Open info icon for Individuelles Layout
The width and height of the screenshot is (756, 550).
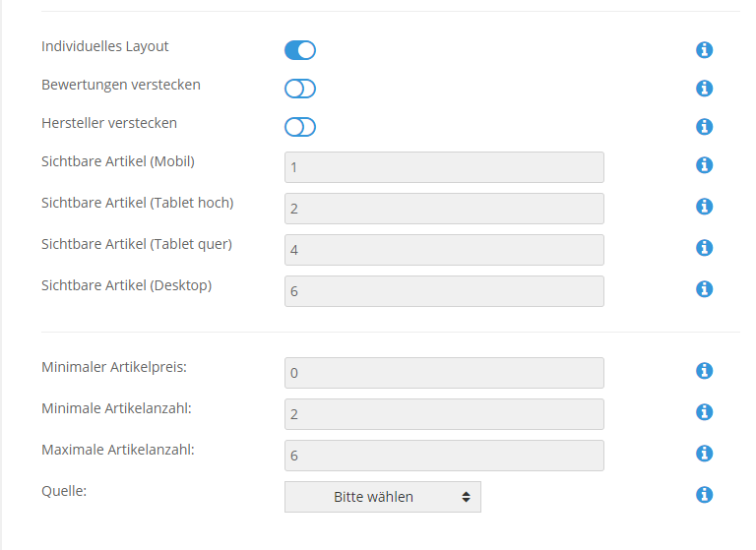[704, 49]
